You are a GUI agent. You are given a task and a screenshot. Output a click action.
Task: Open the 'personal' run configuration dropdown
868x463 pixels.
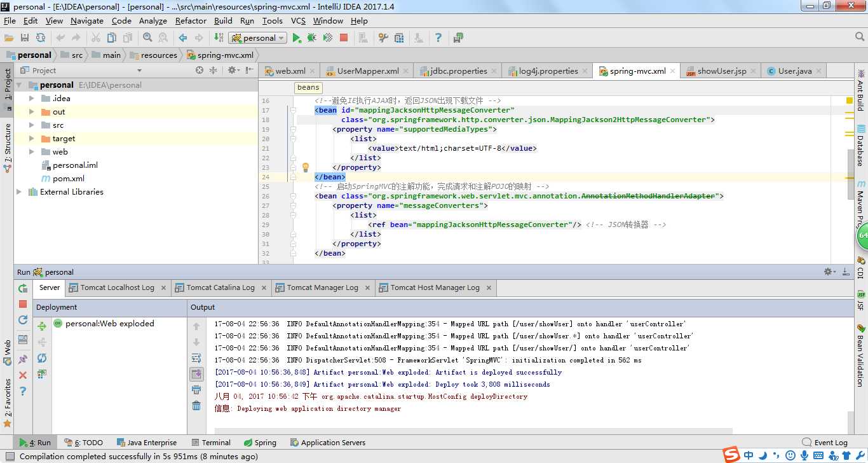point(257,38)
